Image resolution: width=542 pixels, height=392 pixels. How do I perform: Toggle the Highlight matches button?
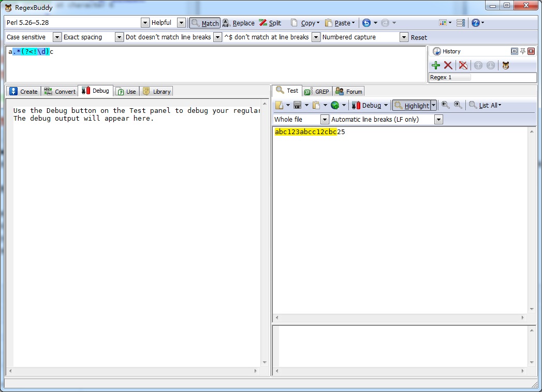pyautogui.click(x=412, y=105)
